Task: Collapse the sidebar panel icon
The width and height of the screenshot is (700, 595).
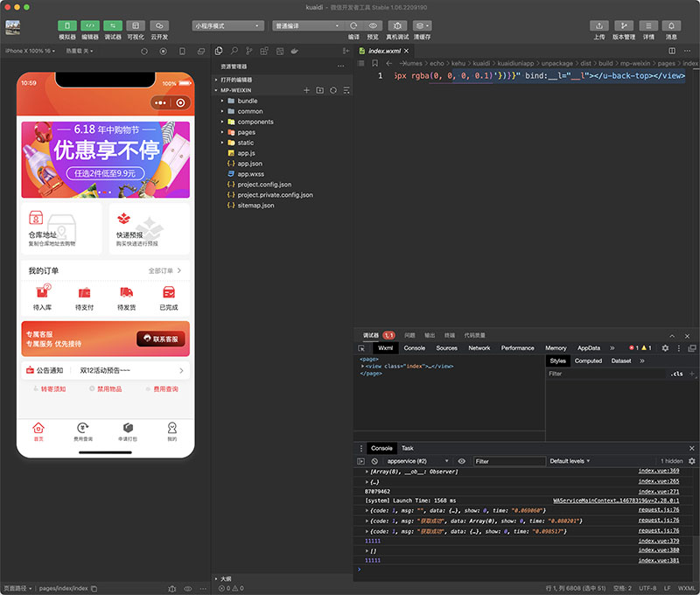Action: pos(346,51)
